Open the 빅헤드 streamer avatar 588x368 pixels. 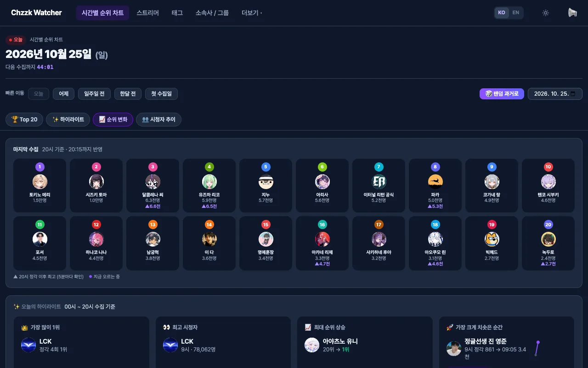tap(492, 239)
